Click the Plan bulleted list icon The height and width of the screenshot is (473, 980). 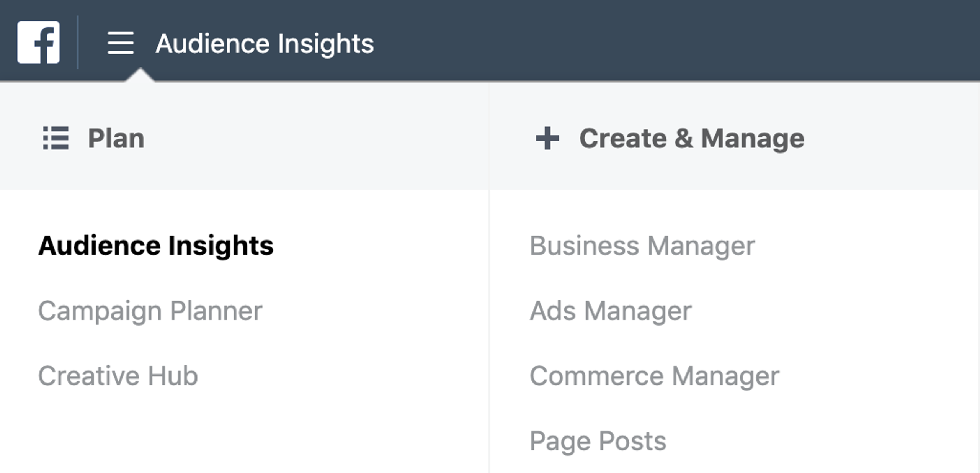coord(56,138)
